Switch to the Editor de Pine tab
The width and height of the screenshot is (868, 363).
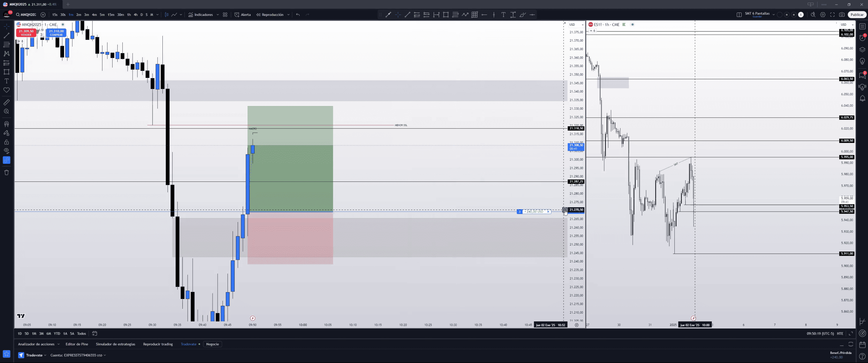click(x=77, y=344)
